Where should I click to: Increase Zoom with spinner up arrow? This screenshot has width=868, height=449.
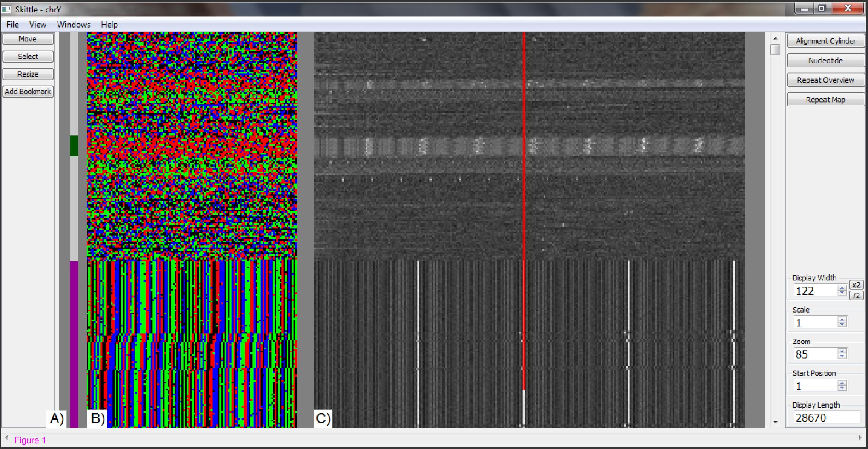coord(842,351)
